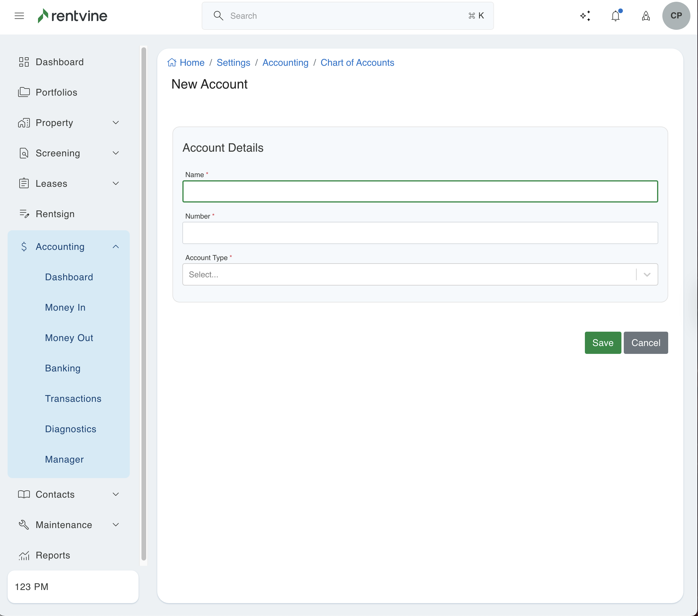The image size is (698, 616).
Task: Expand the Property sidebar section
Action: [x=116, y=122]
